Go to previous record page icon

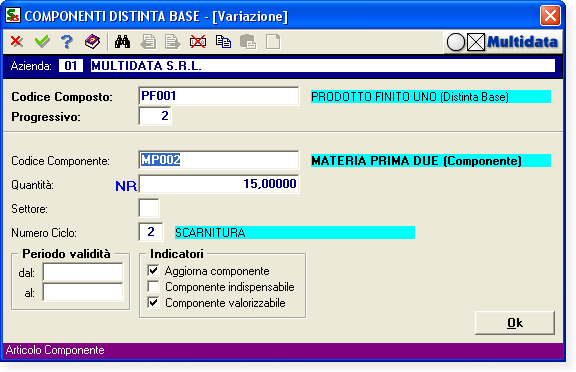pos(148,41)
